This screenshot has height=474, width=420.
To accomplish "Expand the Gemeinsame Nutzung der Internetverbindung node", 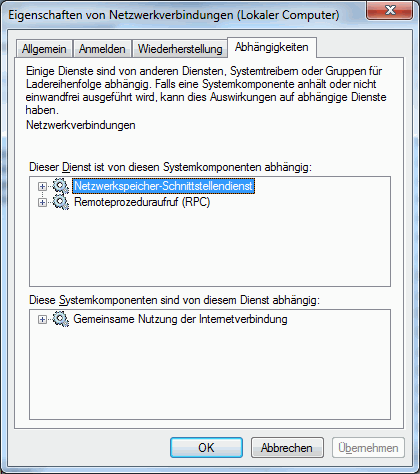I will [x=42, y=319].
